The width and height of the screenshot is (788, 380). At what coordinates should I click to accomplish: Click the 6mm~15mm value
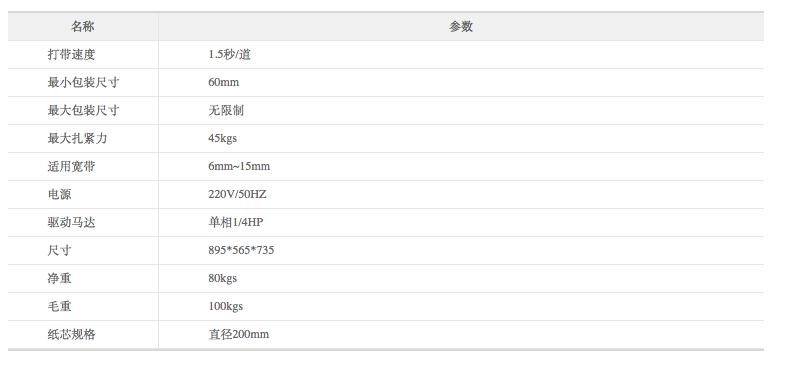point(239,166)
